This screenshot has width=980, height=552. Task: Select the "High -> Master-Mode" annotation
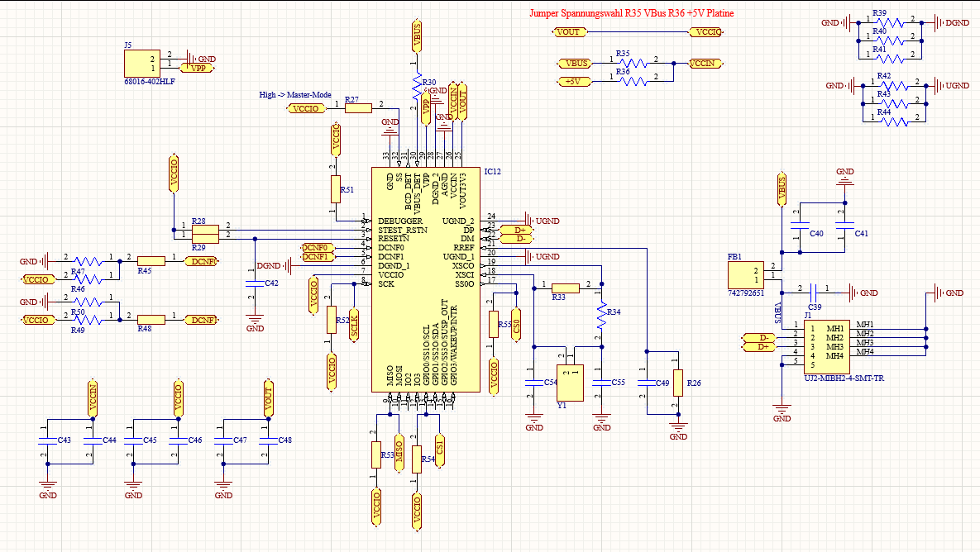tap(295, 95)
